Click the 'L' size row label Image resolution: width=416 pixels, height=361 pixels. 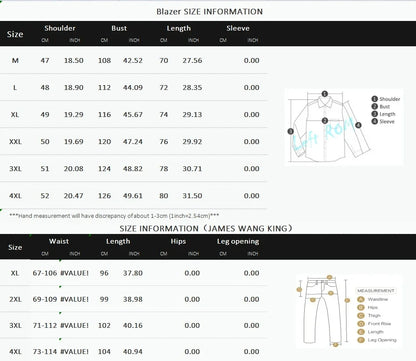pyautogui.click(x=15, y=87)
